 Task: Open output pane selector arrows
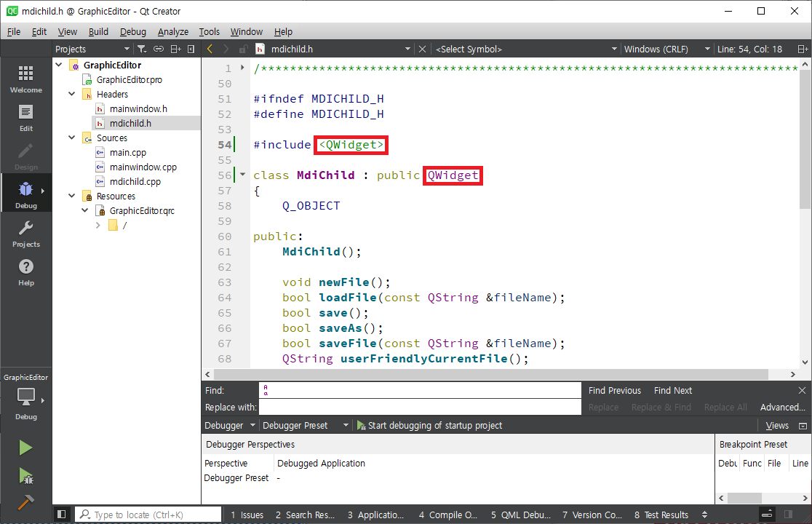click(x=704, y=515)
